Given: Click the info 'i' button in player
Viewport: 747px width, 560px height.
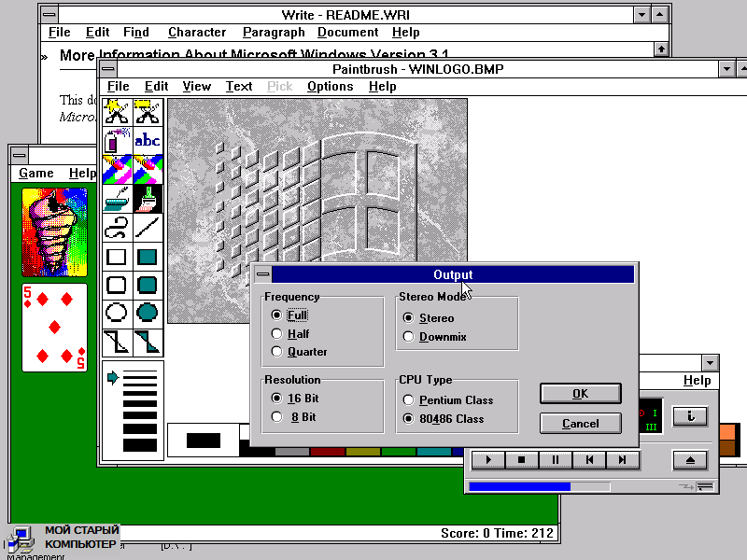Looking at the screenshot, I should point(690,416).
